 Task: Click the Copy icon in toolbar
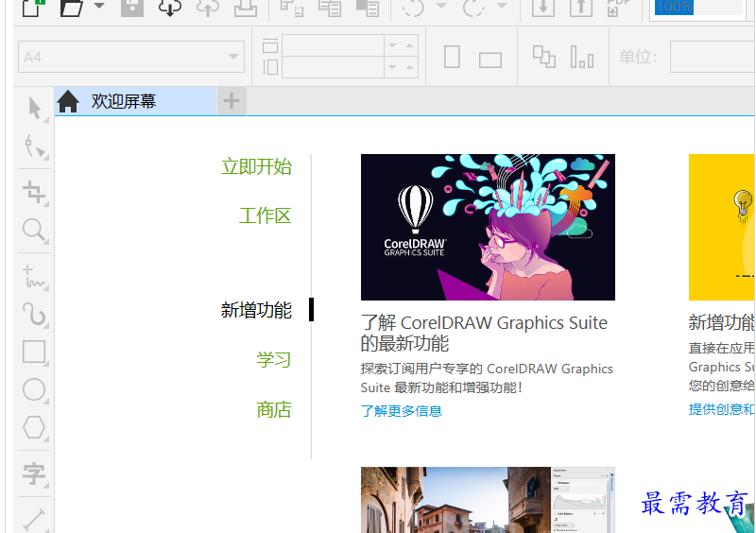click(330, 8)
